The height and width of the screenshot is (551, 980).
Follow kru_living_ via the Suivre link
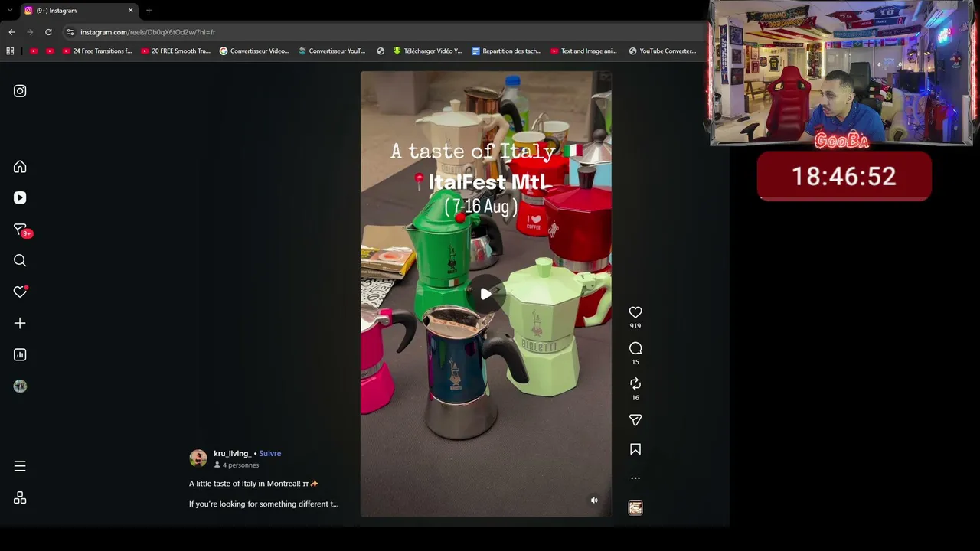pyautogui.click(x=269, y=454)
